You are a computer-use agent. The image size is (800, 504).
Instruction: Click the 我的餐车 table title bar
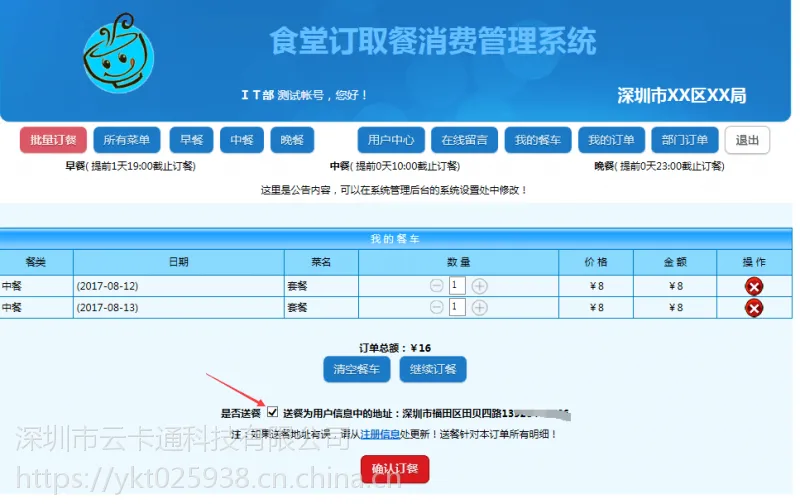click(395, 239)
